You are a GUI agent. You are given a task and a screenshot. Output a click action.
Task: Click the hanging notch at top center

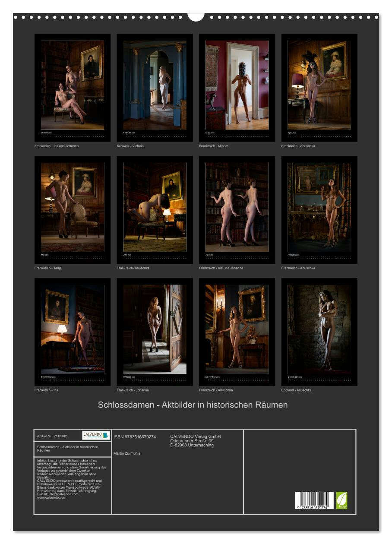tap(196, 16)
